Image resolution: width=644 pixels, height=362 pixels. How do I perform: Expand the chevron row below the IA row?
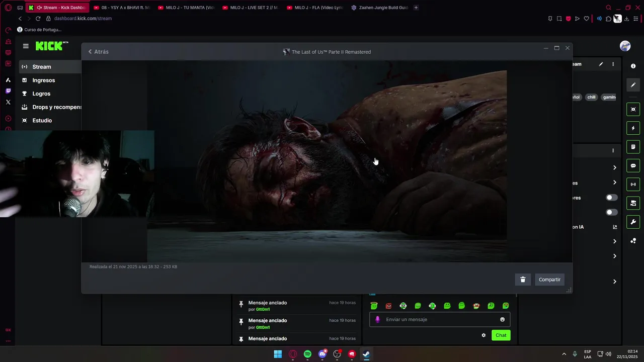[x=614, y=241]
